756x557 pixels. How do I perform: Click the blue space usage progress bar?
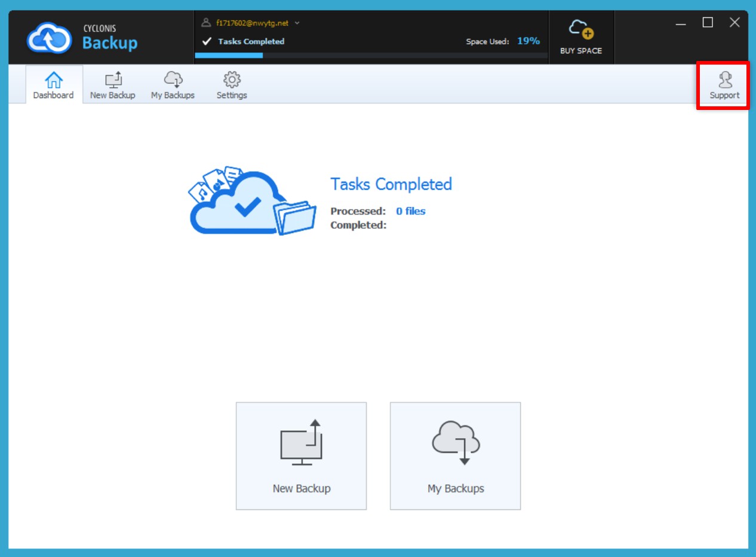229,56
